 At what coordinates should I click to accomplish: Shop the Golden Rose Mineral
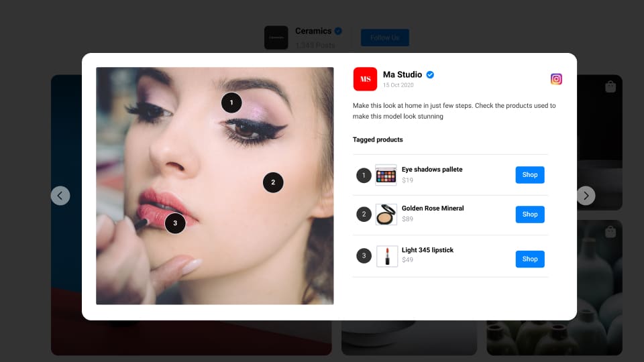pyautogui.click(x=530, y=215)
